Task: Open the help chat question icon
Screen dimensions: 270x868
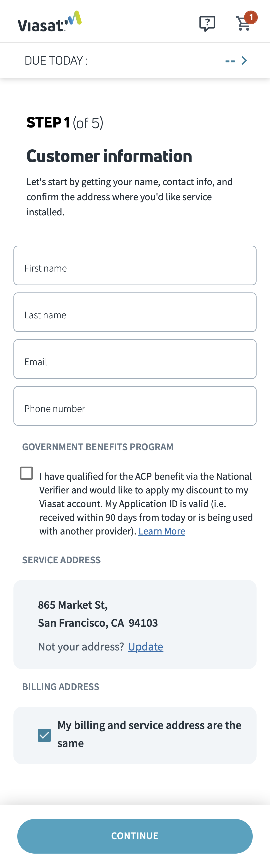Action: pyautogui.click(x=207, y=23)
